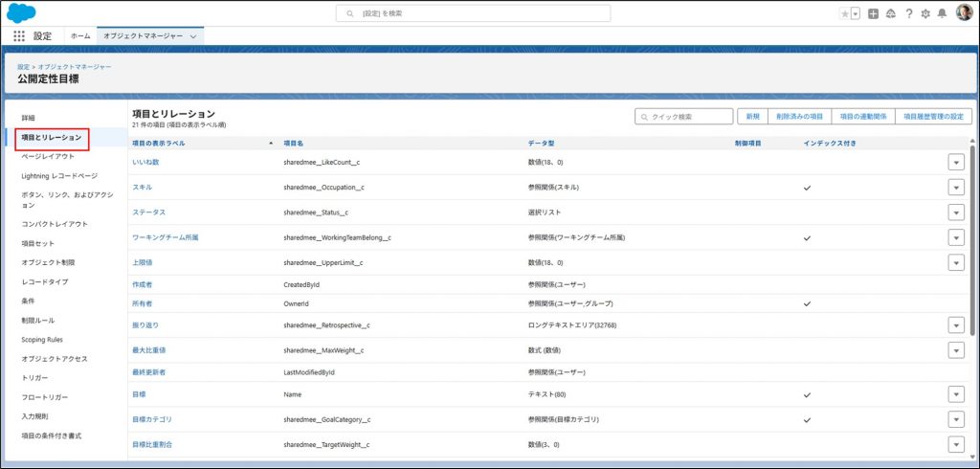Open the global actions plus icon

tap(873, 13)
